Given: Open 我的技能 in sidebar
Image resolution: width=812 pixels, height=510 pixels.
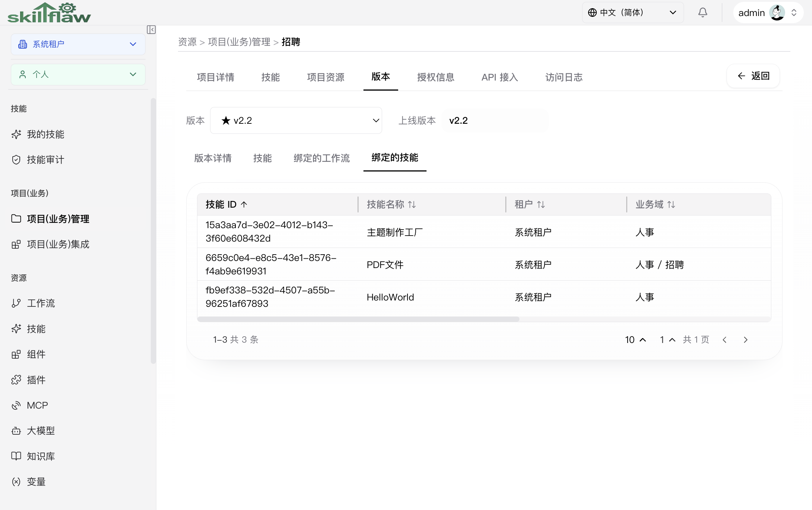Looking at the screenshot, I should [x=46, y=134].
